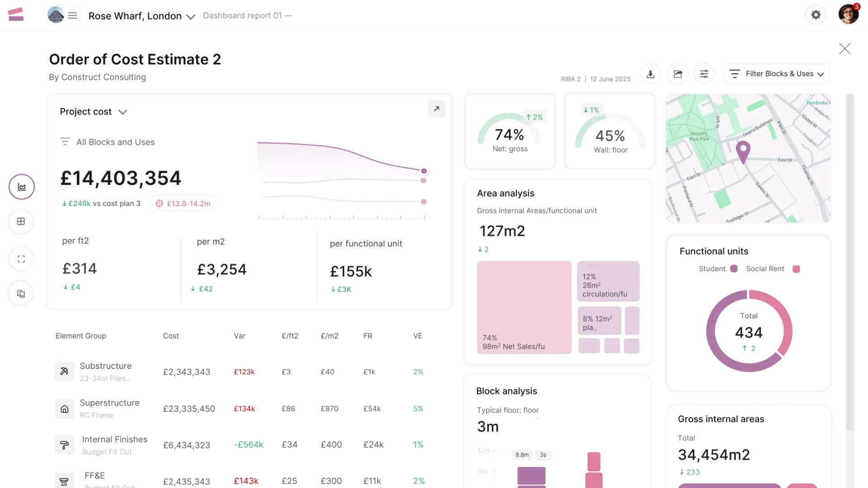Click the 74% Net Sales treemap block

(524, 307)
